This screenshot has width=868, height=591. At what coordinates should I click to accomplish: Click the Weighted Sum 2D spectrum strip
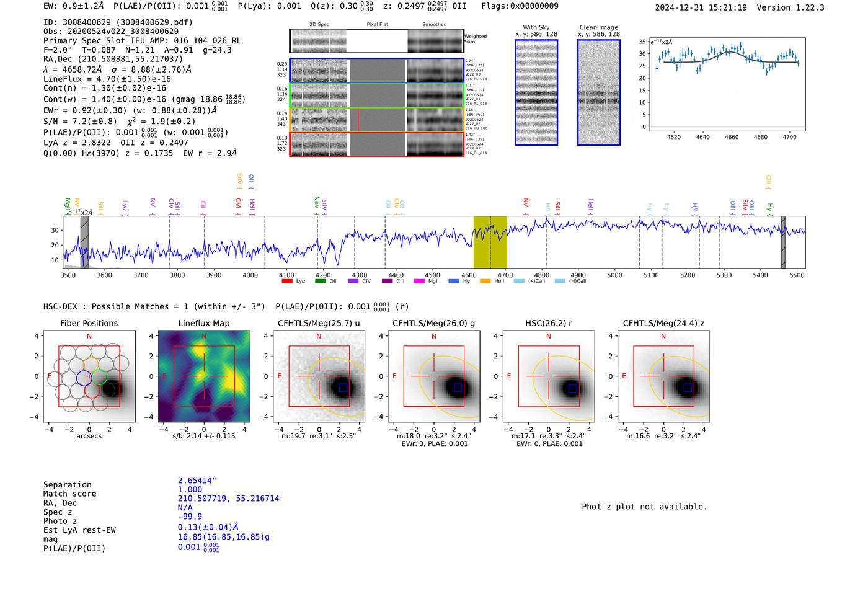coord(377,41)
